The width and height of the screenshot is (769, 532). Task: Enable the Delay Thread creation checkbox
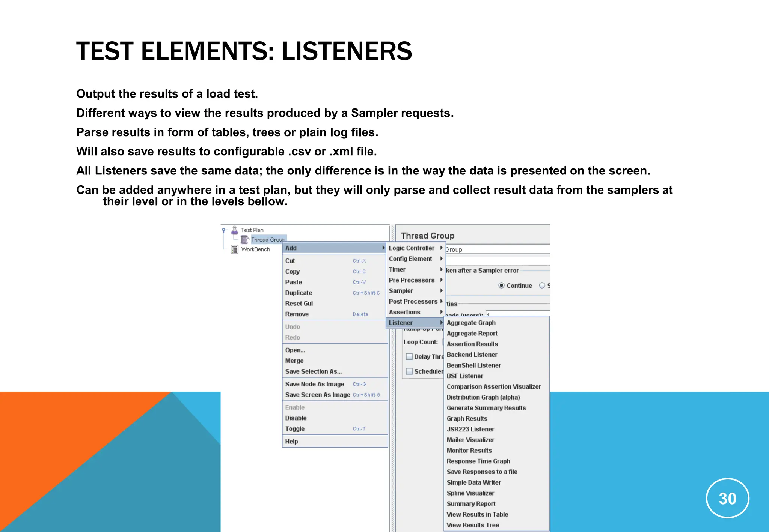(409, 357)
